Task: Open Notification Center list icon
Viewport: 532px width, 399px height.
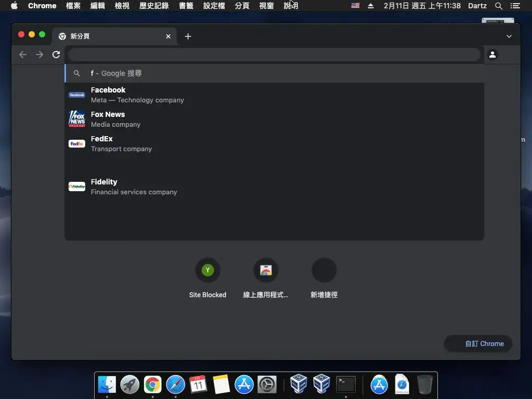Action: tap(515, 6)
